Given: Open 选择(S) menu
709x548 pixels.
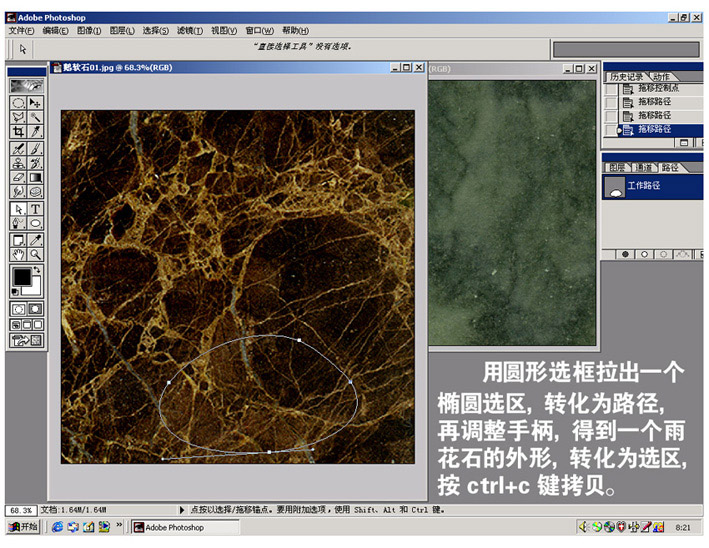Looking at the screenshot, I should point(156,31).
